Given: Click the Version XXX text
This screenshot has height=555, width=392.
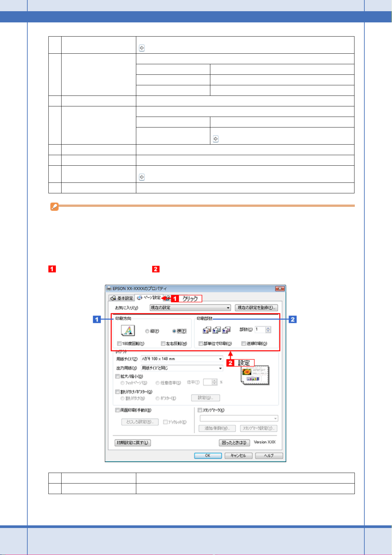Looking at the screenshot, I should pos(265,442).
